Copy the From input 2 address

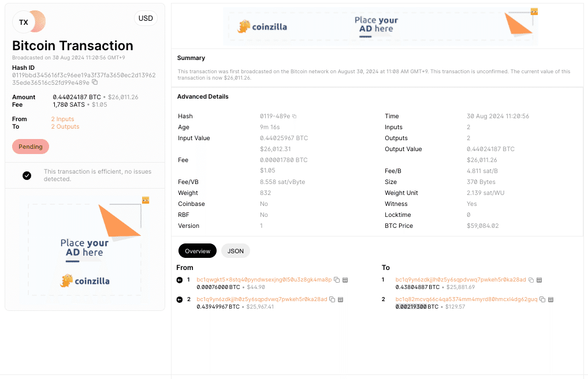tap(332, 299)
